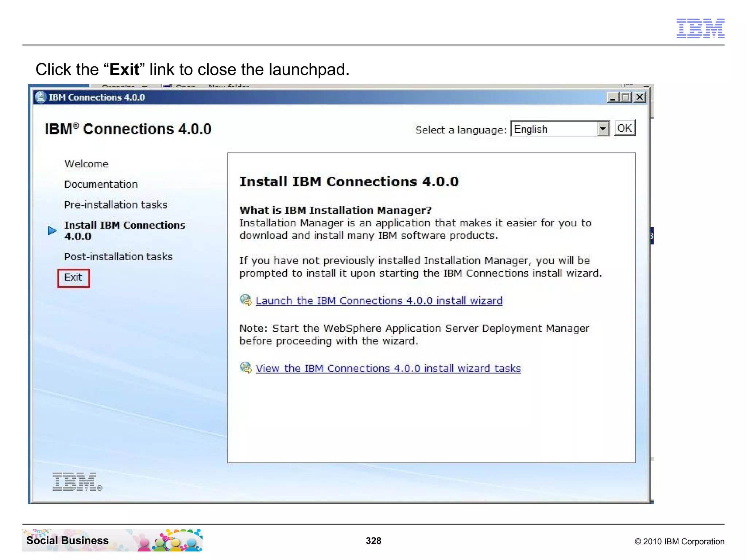View the IBM Connections 4.0.0 install wizard tasks

[388, 368]
